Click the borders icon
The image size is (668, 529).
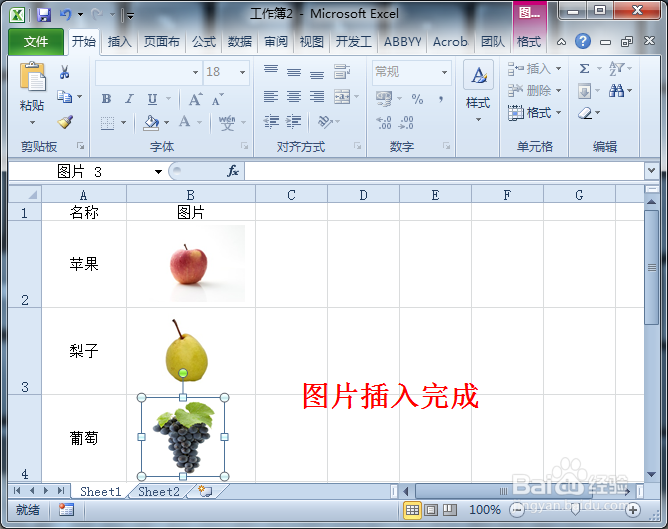pyautogui.click(x=107, y=123)
